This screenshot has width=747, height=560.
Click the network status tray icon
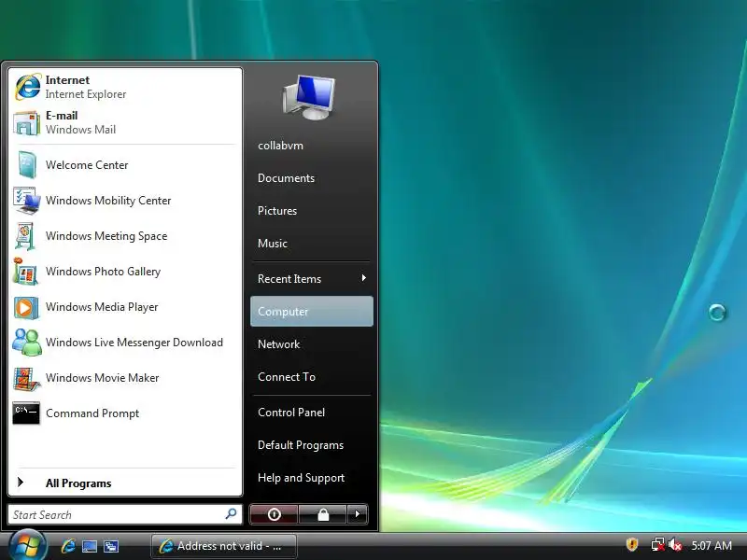coord(658,544)
